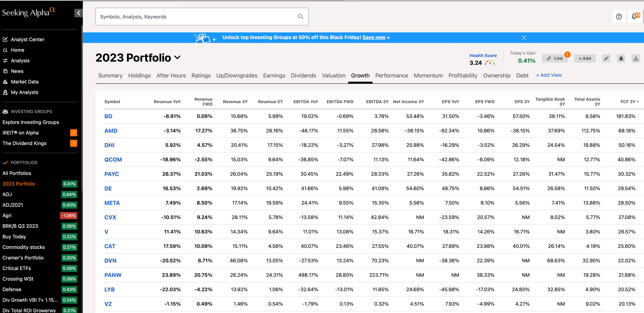Viewport: 644px width, 313px height.
Task: Click the Save now banner link
Action: pos(374,37)
